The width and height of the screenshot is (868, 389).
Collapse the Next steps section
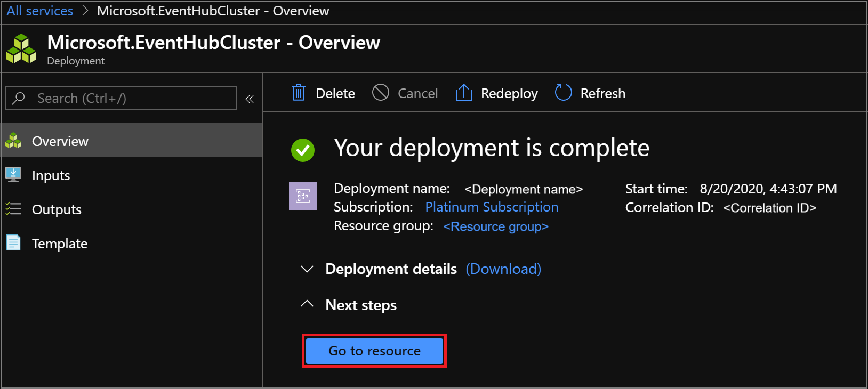click(x=307, y=304)
